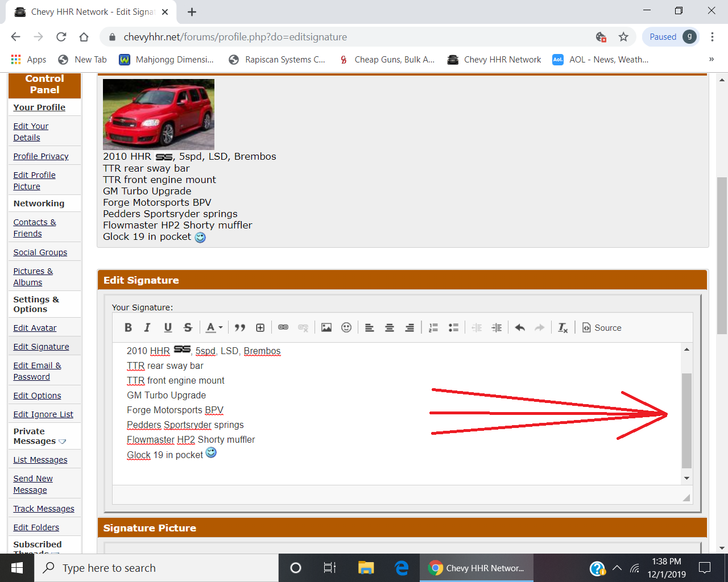Insert a numbered list

pyautogui.click(x=433, y=328)
